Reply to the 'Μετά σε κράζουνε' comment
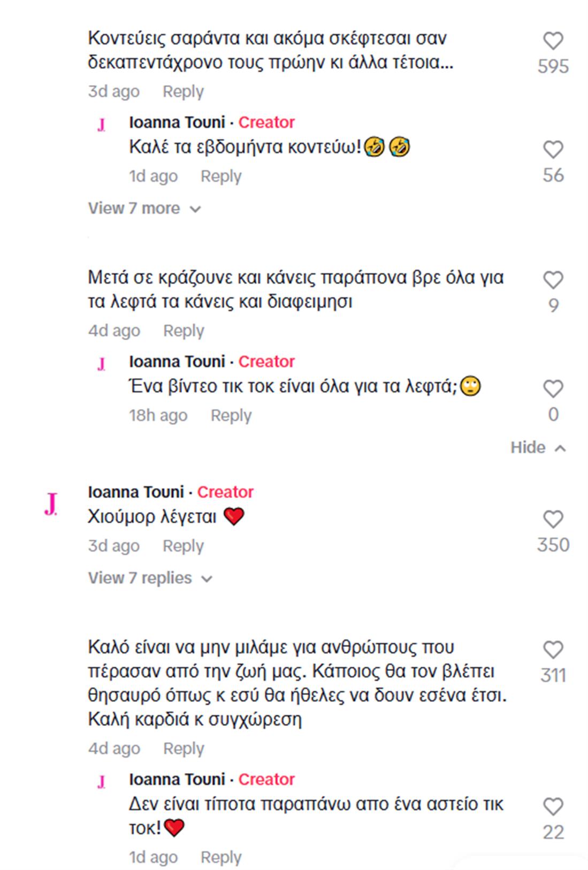Image resolution: width=588 pixels, height=870 pixels. pyautogui.click(x=184, y=331)
